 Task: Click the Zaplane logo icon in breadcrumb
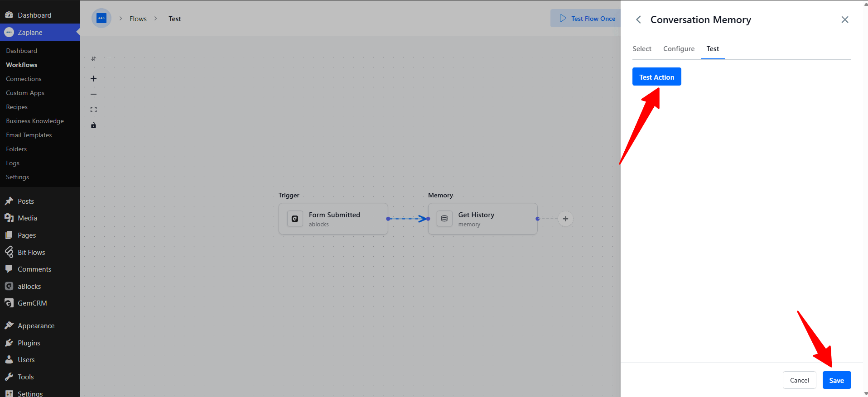coord(101,19)
